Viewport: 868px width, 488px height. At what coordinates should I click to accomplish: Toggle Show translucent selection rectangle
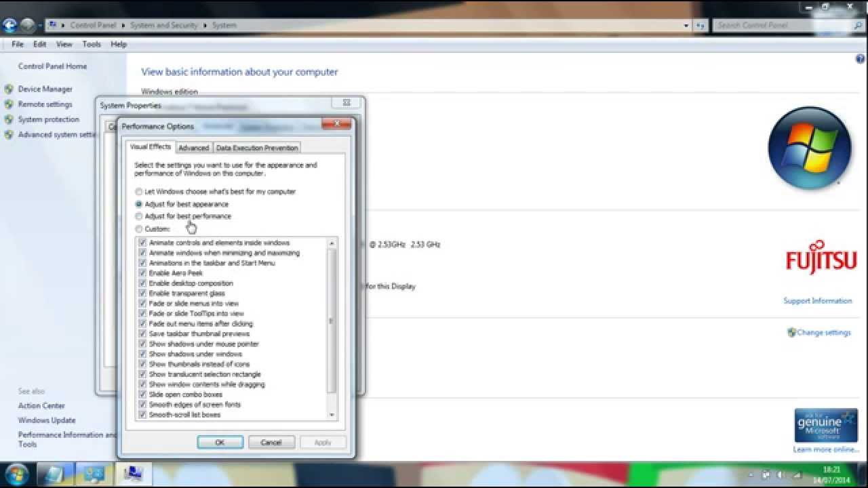142,374
